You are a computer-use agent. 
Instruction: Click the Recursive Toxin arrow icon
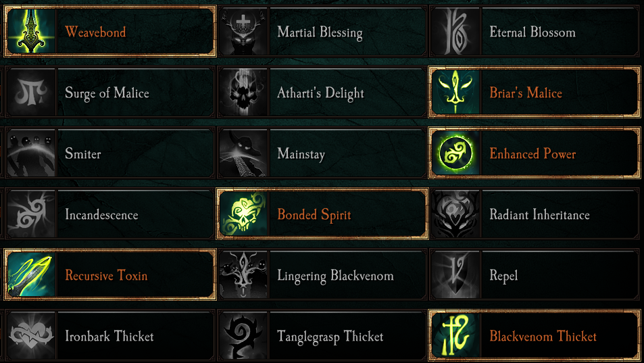(31, 275)
